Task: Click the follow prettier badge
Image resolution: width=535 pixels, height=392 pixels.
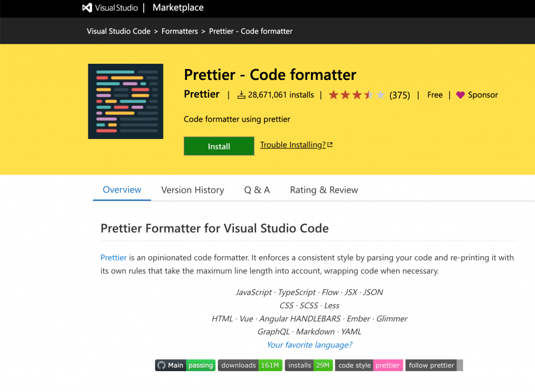Action: [433, 365]
